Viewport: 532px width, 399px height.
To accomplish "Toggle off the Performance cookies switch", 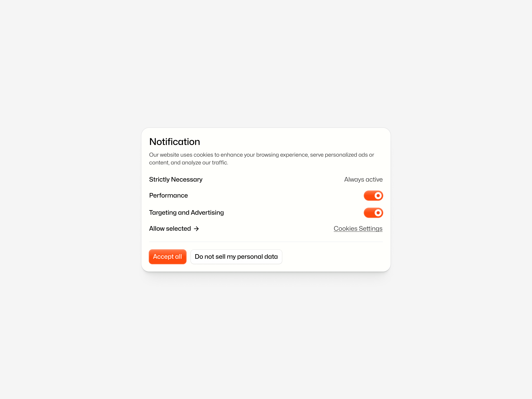I will click(373, 196).
